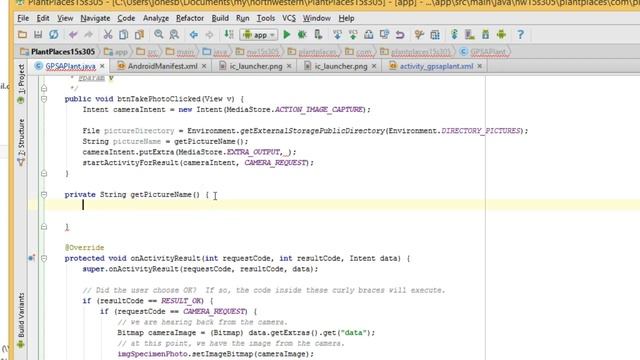The image size is (640, 360).
Task: Open the Edit menu
Action: point(43,18)
